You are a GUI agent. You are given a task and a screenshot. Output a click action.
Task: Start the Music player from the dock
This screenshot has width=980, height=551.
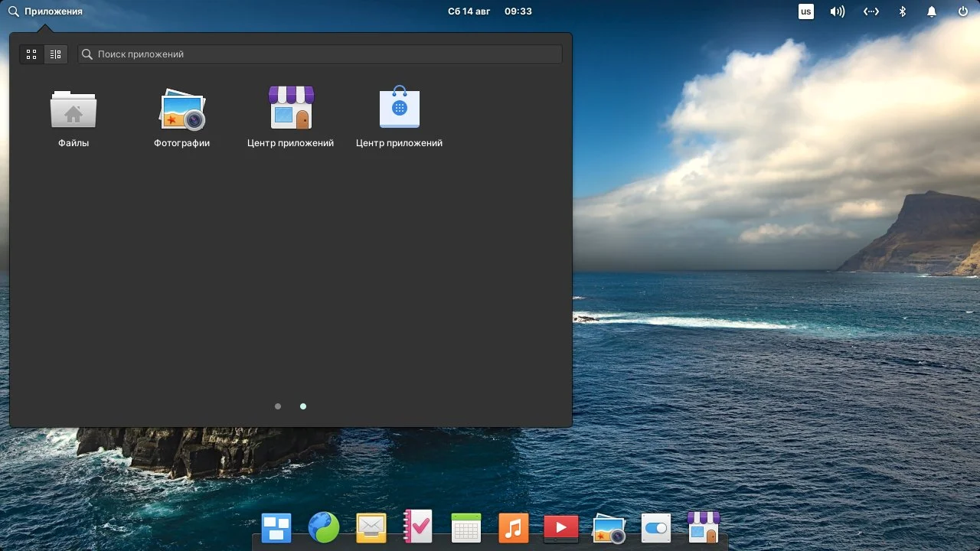coord(513,527)
